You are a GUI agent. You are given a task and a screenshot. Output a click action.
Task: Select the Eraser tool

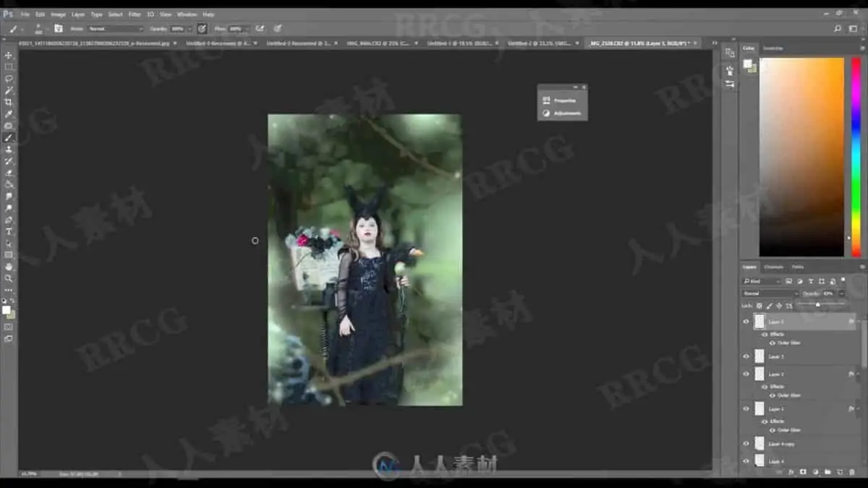(x=9, y=173)
